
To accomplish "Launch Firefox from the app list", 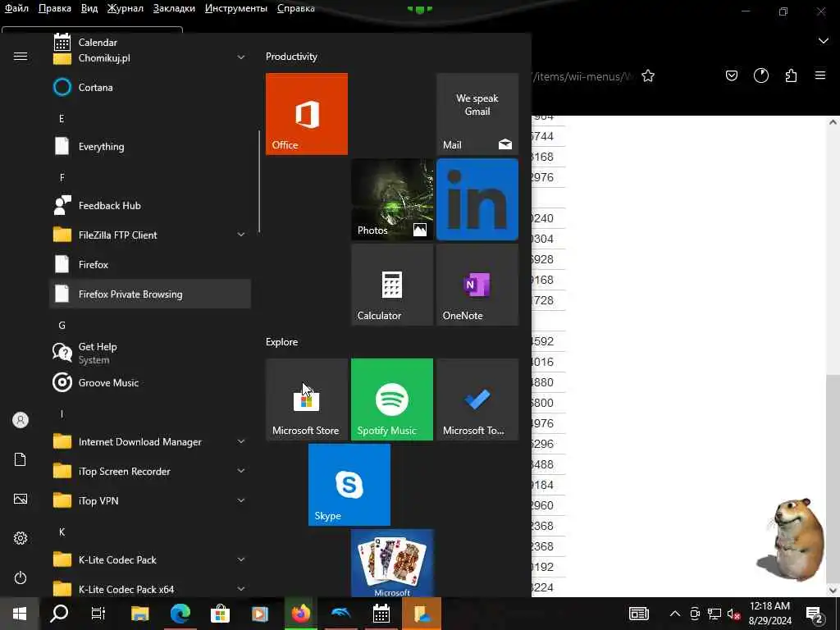I will [150, 264].
